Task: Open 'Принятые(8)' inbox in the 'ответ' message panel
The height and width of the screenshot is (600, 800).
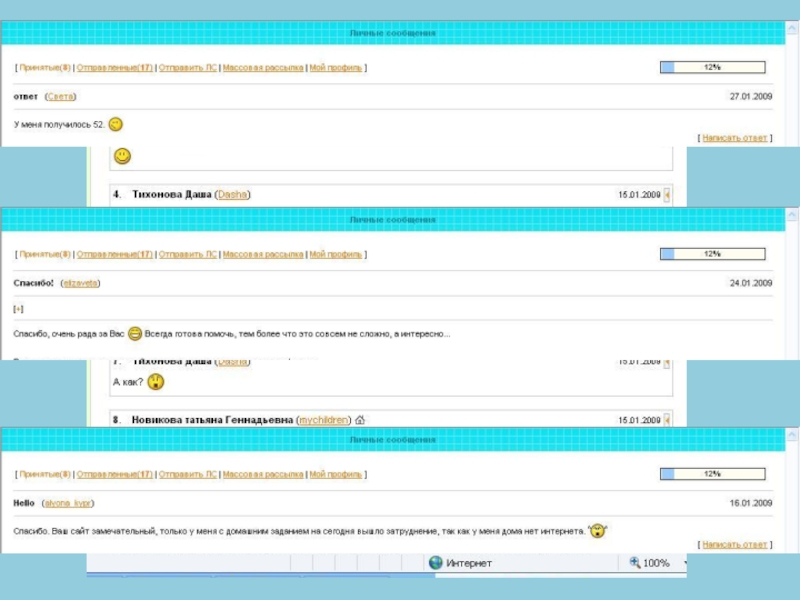Action: click(45, 68)
